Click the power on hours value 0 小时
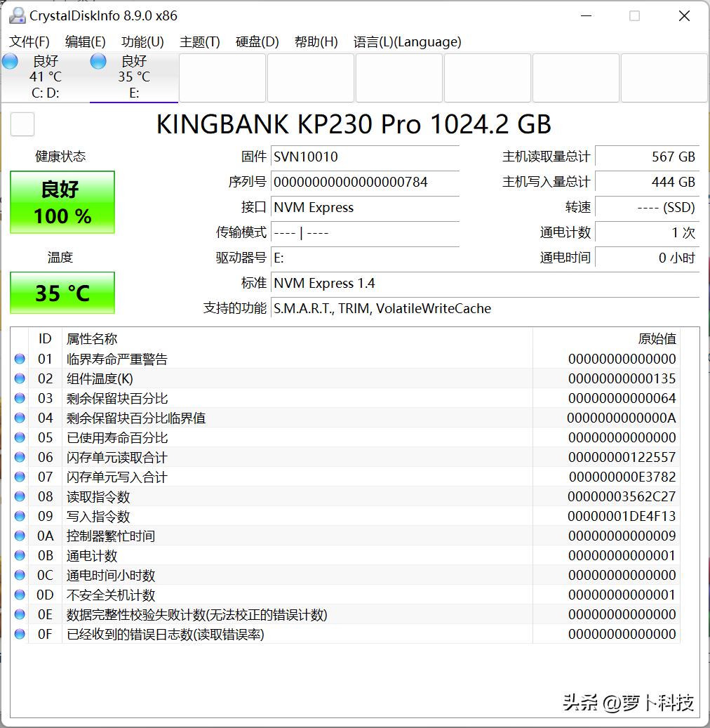Screen dimensions: 710x728 coord(647,258)
